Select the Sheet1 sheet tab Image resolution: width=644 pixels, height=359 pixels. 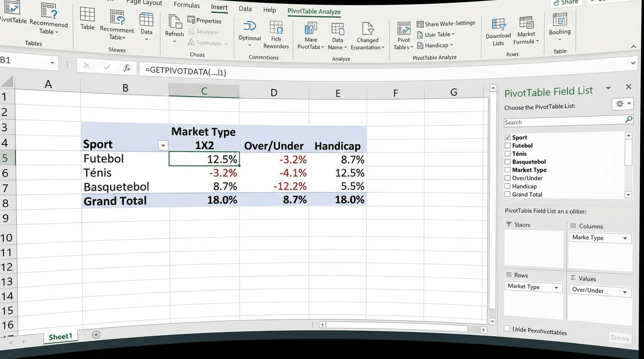(60, 337)
